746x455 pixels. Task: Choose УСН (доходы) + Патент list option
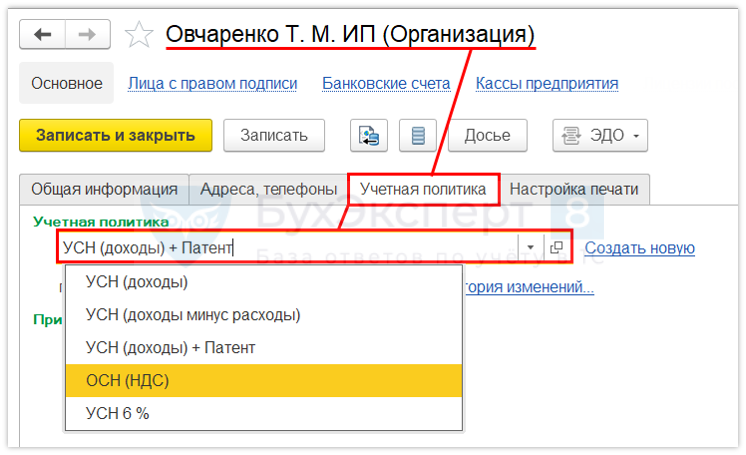click(264, 347)
